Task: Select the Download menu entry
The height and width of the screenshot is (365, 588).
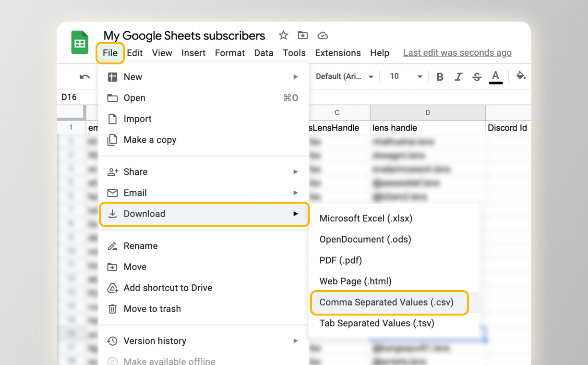Action: pos(204,214)
